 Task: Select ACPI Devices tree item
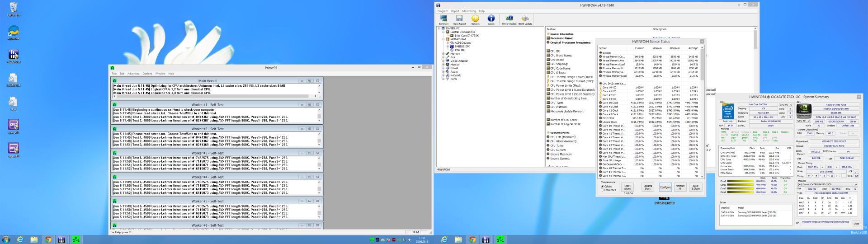click(462, 43)
